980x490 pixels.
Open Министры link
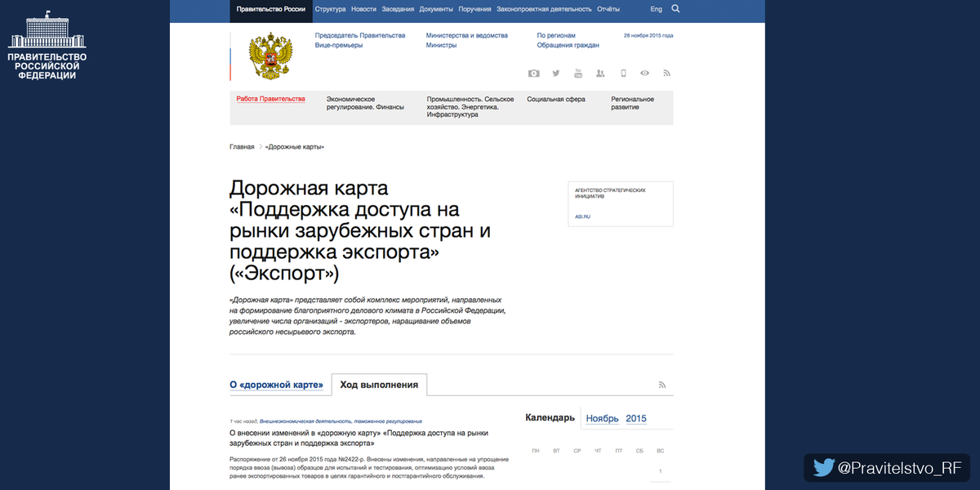tap(442, 46)
